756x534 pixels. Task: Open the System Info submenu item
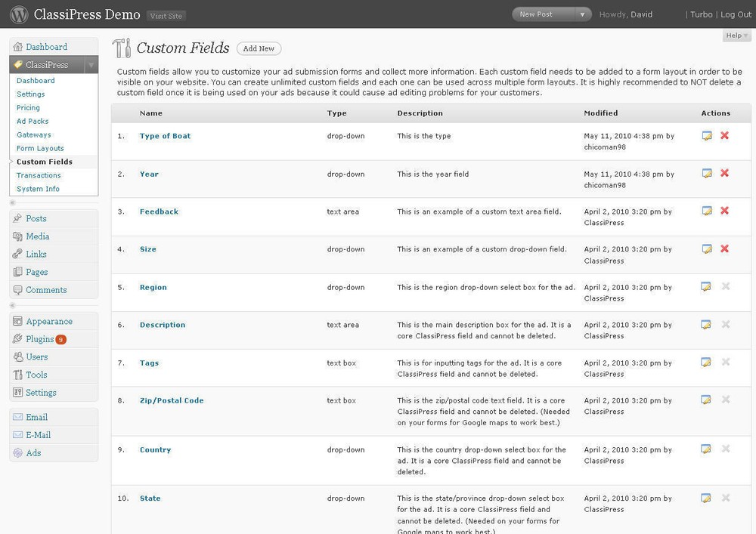pos(38,189)
